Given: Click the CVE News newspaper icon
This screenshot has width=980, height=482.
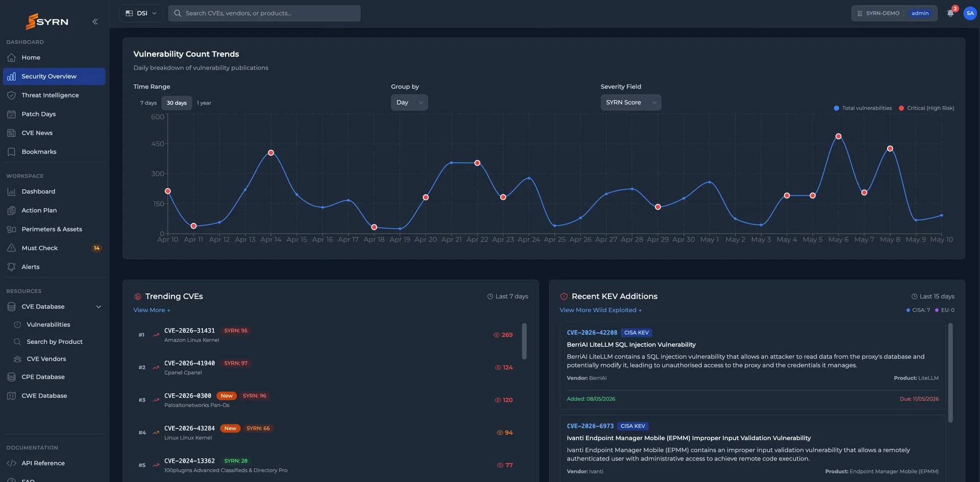Looking at the screenshot, I should pyautogui.click(x=11, y=133).
